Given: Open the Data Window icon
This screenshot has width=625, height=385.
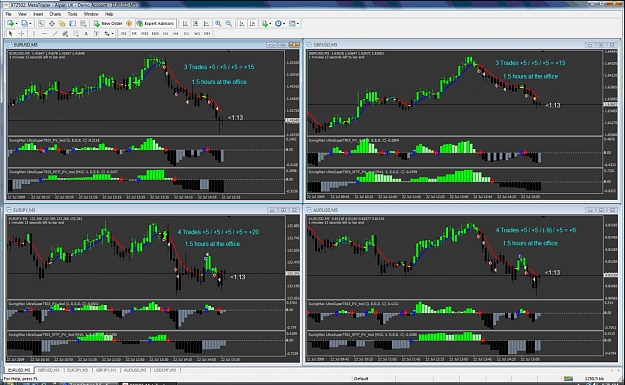Looking at the screenshot, I should 52,24.
